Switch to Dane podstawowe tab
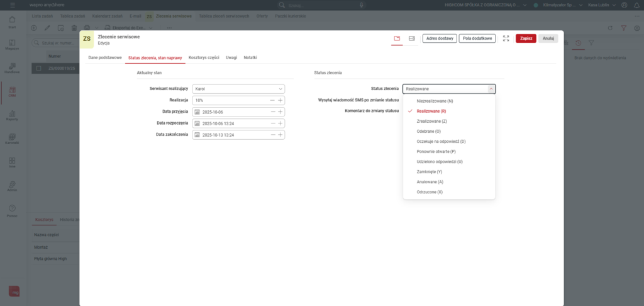644x306 pixels. [105, 57]
